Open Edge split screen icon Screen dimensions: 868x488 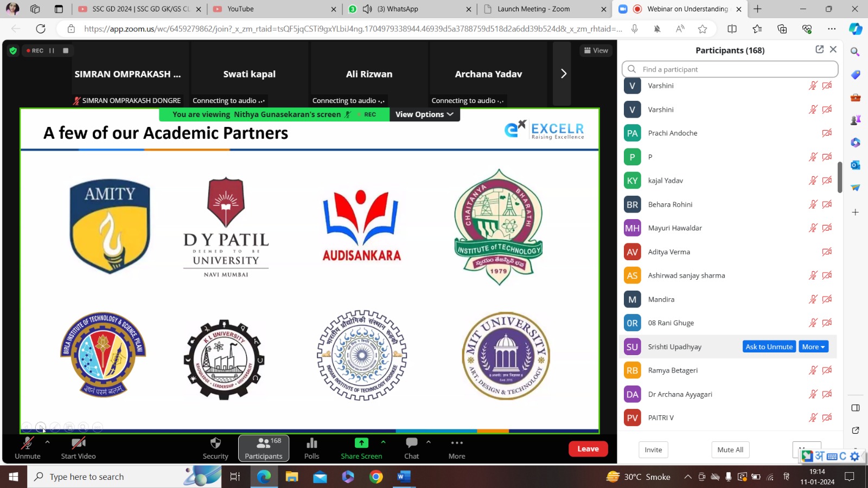click(732, 29)
